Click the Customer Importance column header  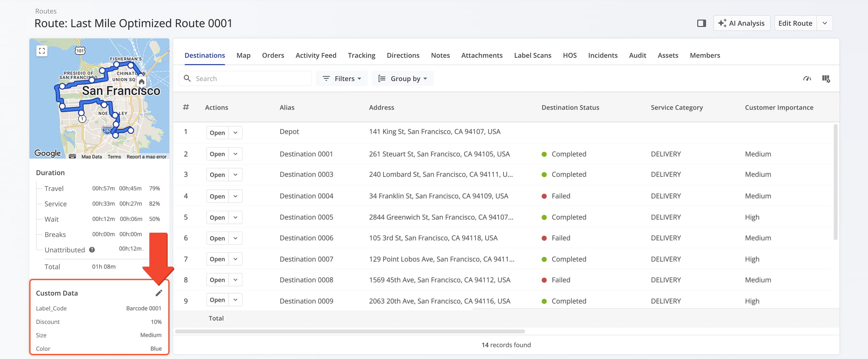(x=779, y=107)
